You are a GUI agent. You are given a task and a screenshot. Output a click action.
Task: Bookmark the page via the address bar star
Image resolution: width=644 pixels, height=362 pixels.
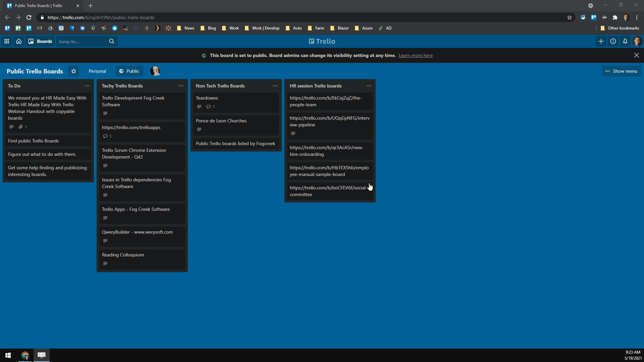[x=569, y=17]
